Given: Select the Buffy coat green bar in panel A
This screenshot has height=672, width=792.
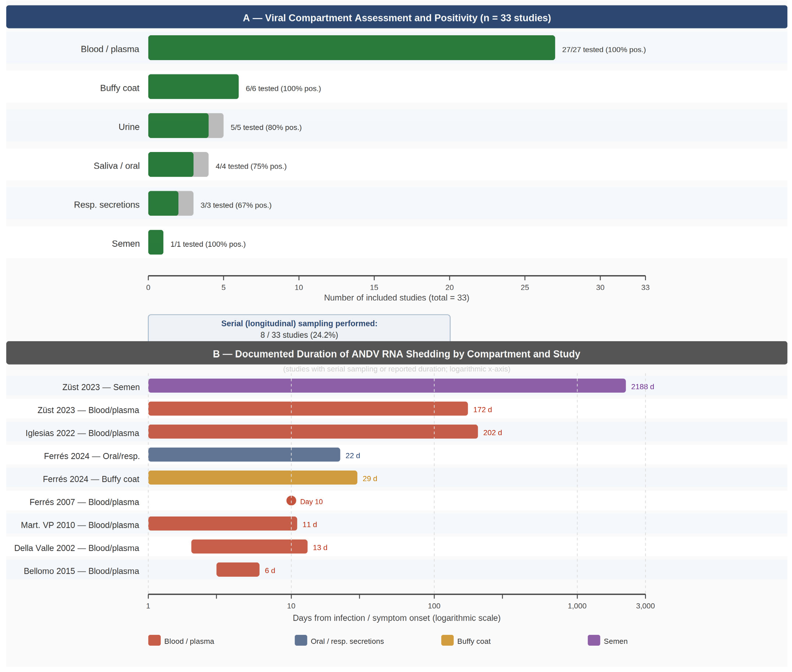Looking at the screenshot, I should [x=193, y=86].
